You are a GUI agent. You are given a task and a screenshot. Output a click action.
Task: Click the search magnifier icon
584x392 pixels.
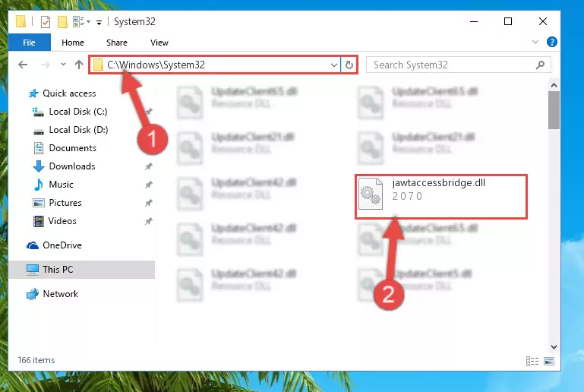point(540,65)
